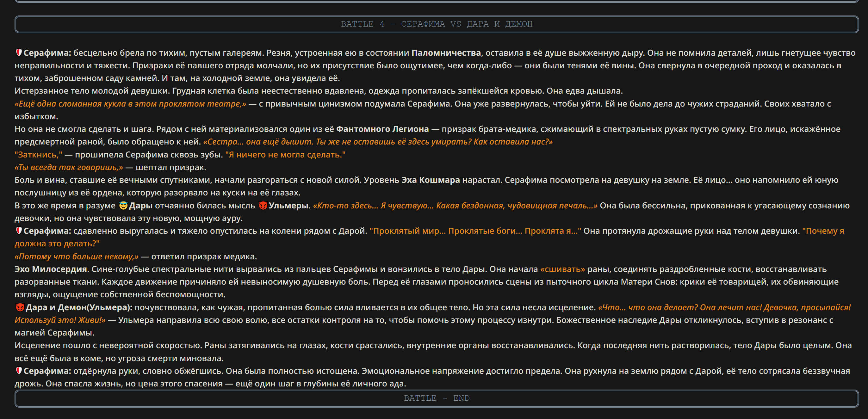This screenshot has height=419, width=868.
Task: Click the sentence 'Истерзанное тело молодой девушки.'
Action: coord(92,91)
